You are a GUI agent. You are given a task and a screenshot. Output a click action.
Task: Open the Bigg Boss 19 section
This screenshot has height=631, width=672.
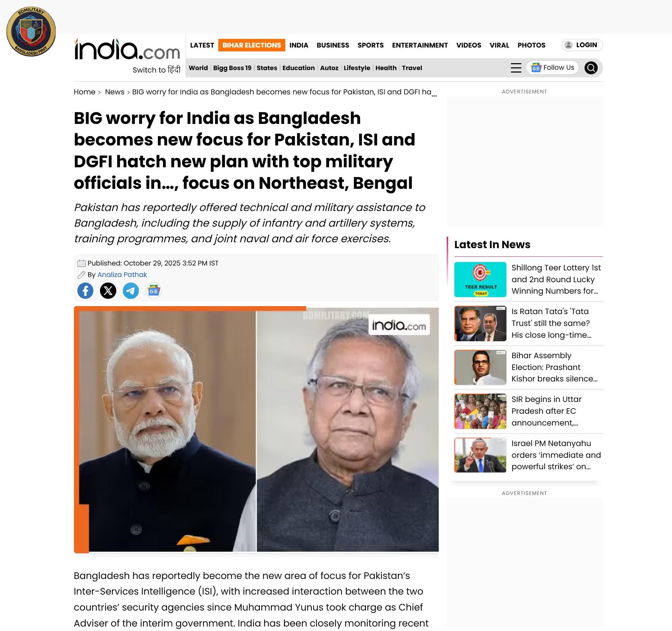click(x=232, y=68)
